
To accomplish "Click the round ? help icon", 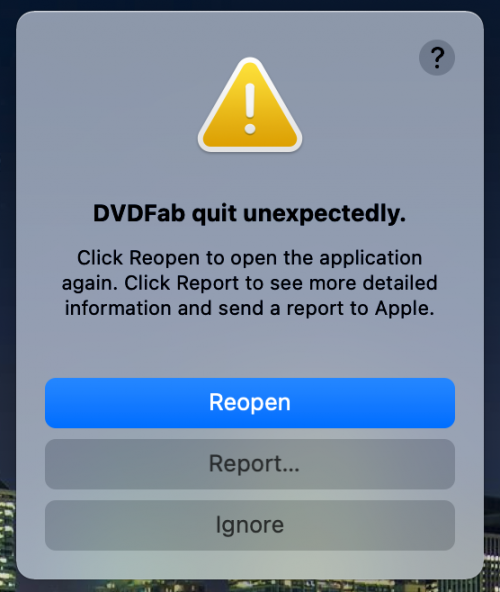I will point(437,58).
